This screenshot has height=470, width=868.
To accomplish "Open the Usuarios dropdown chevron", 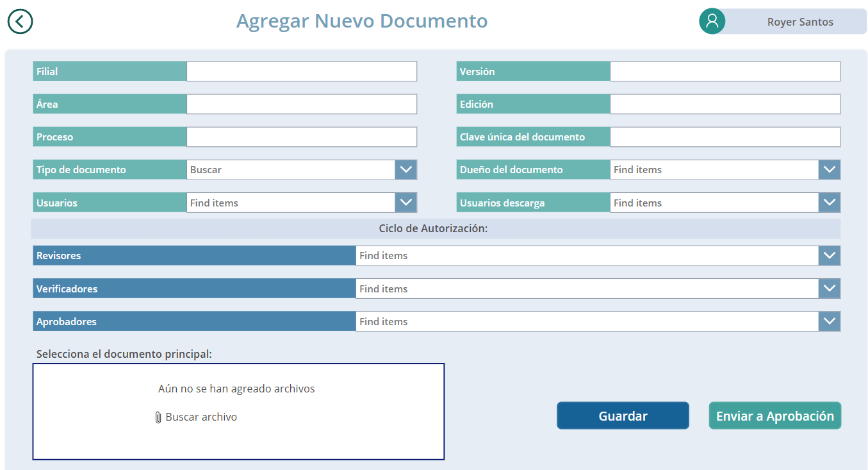I will tap(406, 203).
